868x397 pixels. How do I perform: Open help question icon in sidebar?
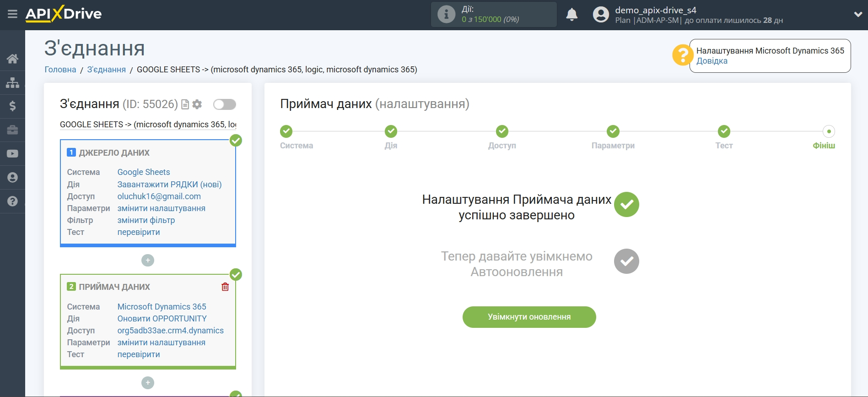click(12, 201)
